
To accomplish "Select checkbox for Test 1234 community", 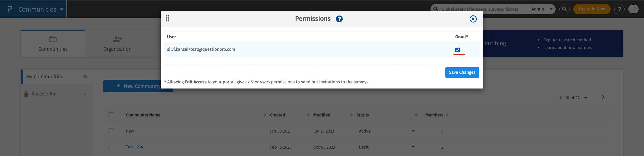I will coord(111,147).
